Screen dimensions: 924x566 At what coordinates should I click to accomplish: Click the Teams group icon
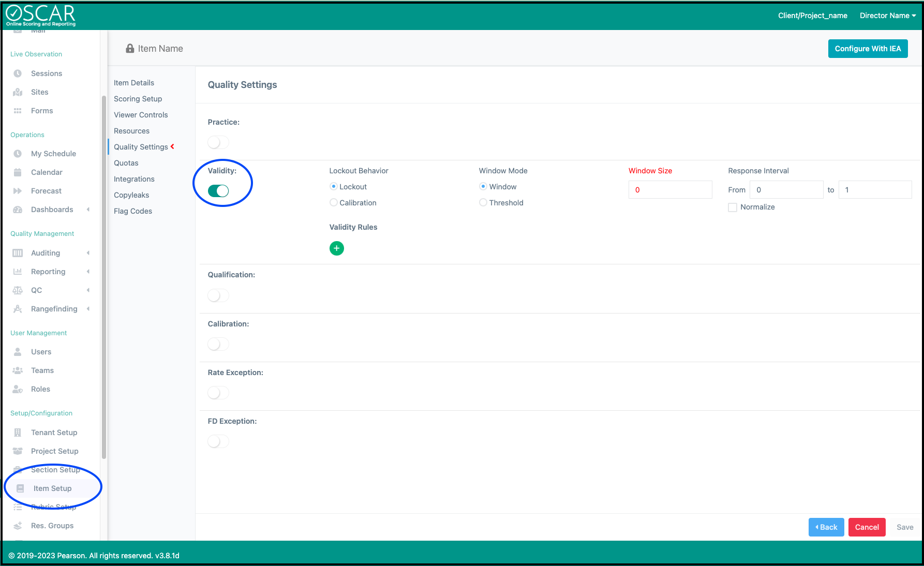click(x=18, y=370)
